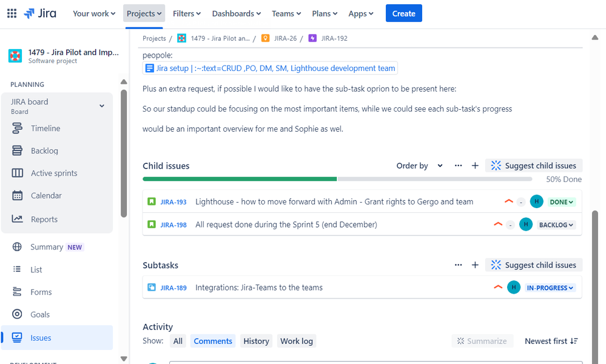Open the JIRA-198 issue link

[x=173, y=225]
